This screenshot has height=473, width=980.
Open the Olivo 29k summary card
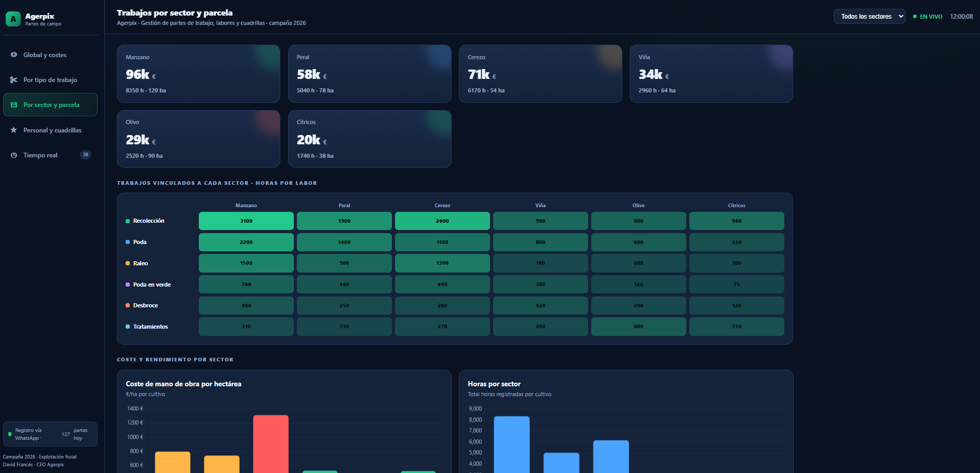coord(198,139)
